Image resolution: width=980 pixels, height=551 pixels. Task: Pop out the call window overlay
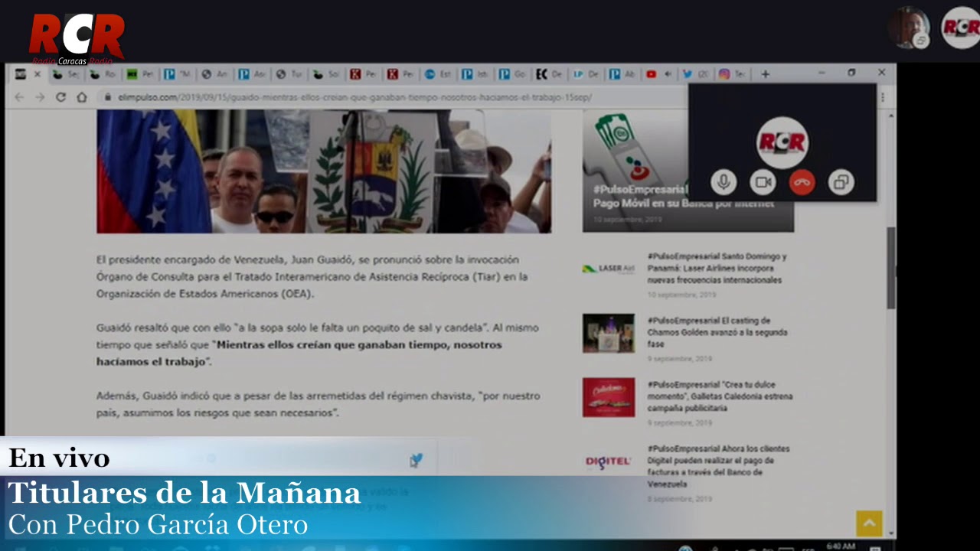coord(841,182)
